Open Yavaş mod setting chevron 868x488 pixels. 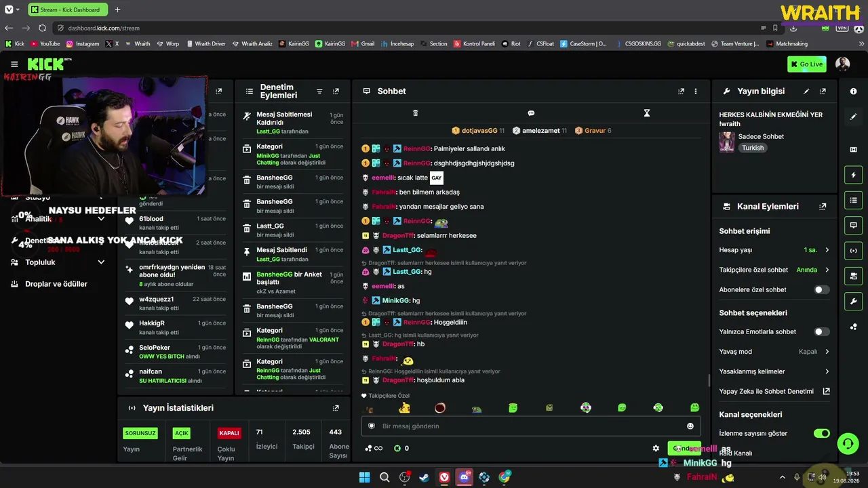827,352
